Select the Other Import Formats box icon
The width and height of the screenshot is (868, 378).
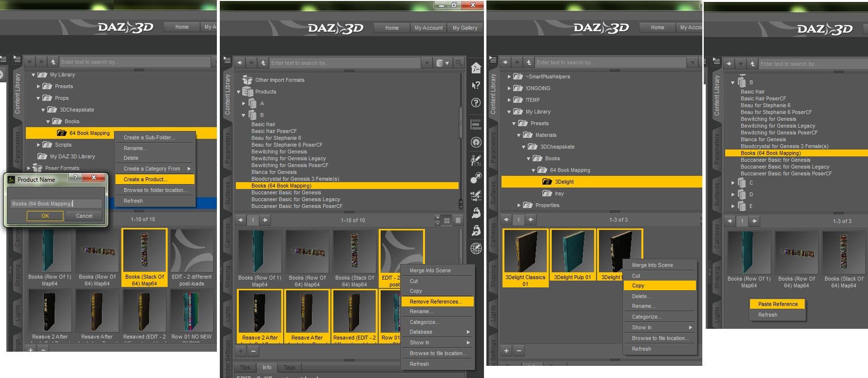[247, 80]
